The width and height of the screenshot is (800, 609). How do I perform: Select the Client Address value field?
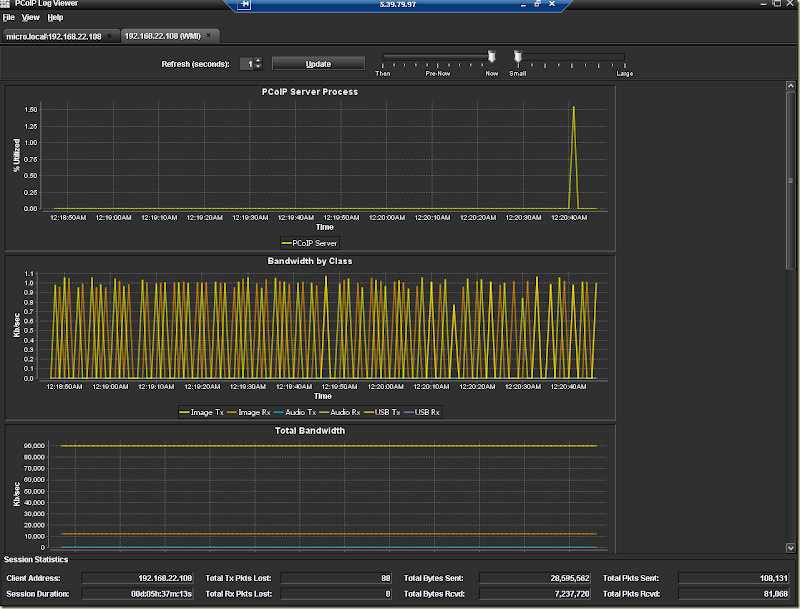(137, 578)
